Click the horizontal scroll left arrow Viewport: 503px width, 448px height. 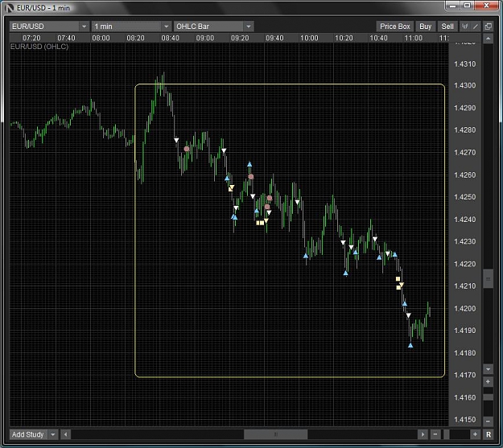pos(65,434)
